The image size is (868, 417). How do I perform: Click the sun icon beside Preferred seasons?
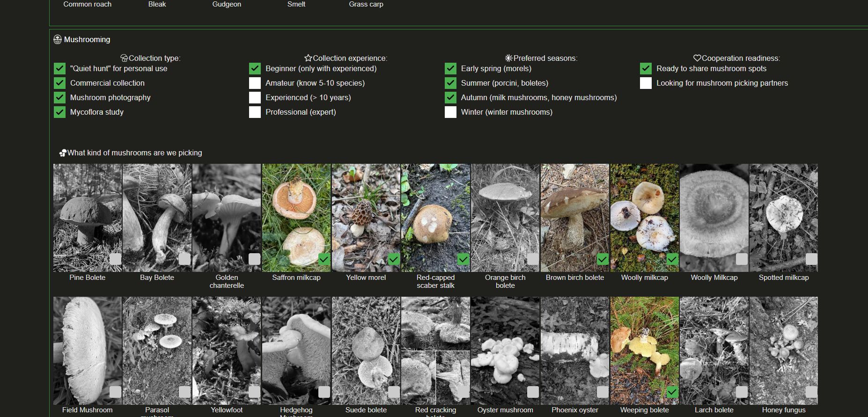click(509, 58)
